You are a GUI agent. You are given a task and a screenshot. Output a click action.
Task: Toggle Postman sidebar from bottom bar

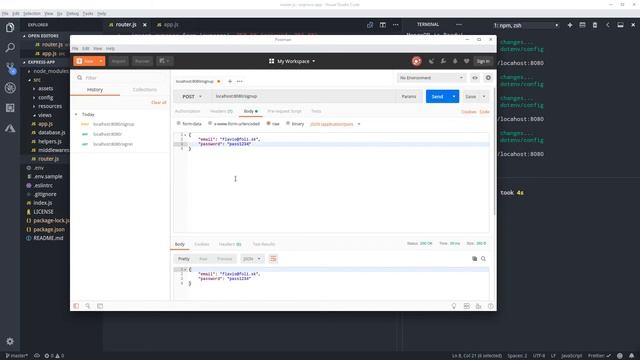[76, 306]
